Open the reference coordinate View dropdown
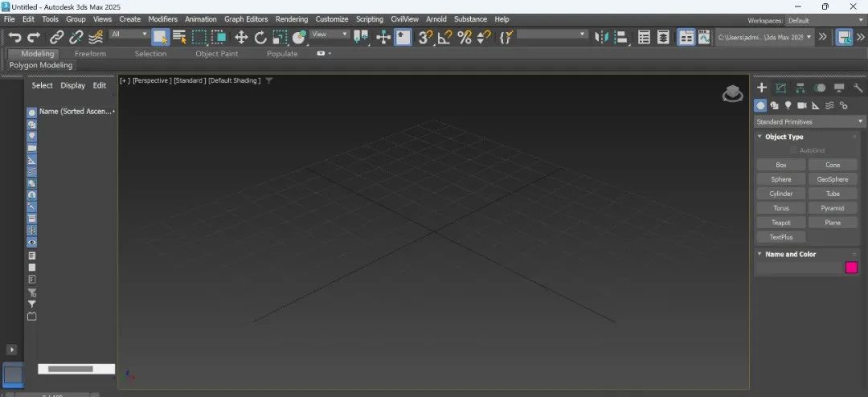Viewport: 868px width, 397px height. point(330,35)
